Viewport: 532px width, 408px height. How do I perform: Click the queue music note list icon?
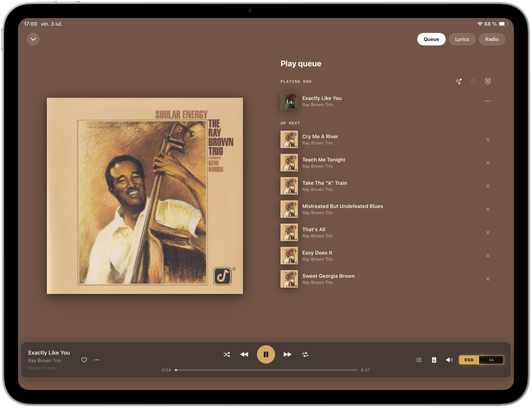pyautogui.click(x=459, y=81)
